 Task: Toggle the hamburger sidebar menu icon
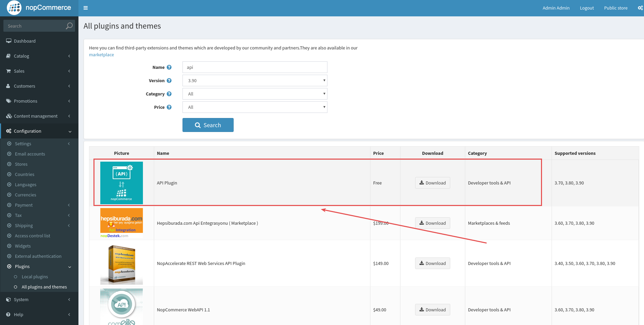tap(86, 8)
